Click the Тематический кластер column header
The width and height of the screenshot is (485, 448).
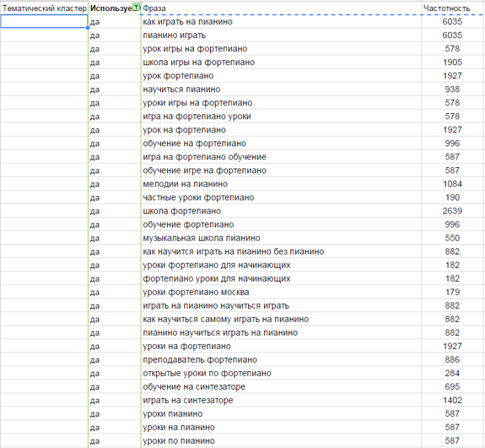point(44,8)
